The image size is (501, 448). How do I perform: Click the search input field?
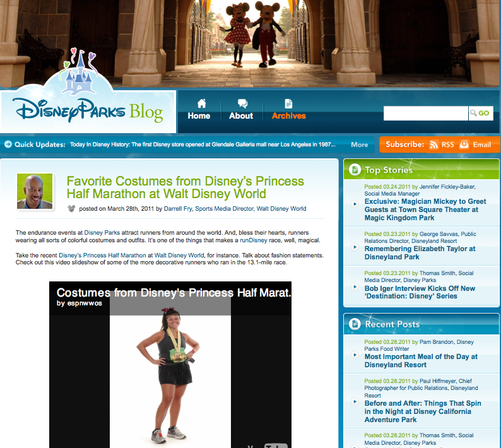point(425,113)
